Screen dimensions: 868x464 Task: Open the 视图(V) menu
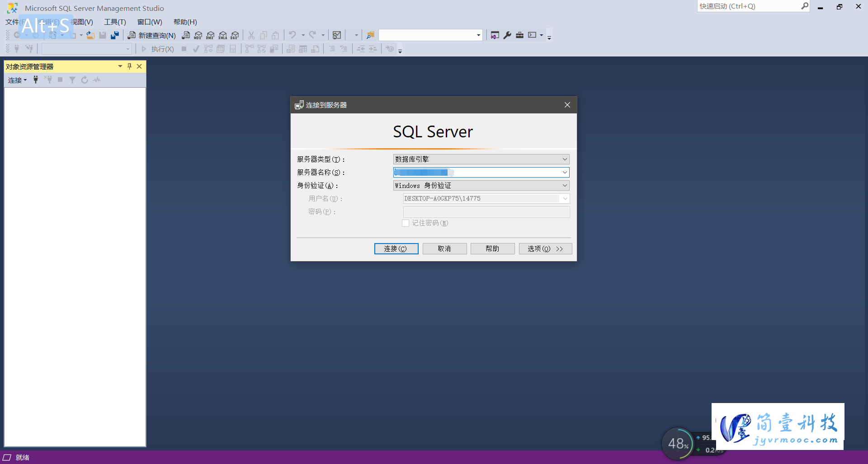(82, 22)
